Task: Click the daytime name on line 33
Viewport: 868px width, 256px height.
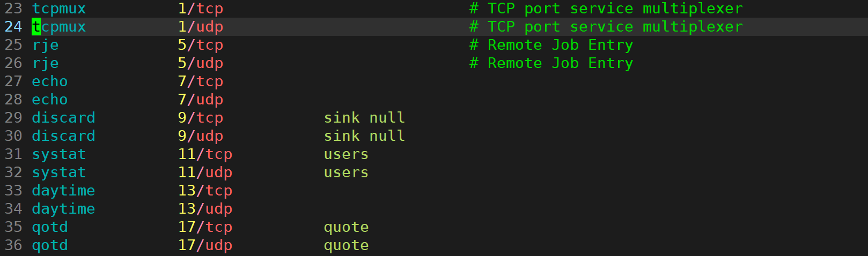Action: pos(64,191)
